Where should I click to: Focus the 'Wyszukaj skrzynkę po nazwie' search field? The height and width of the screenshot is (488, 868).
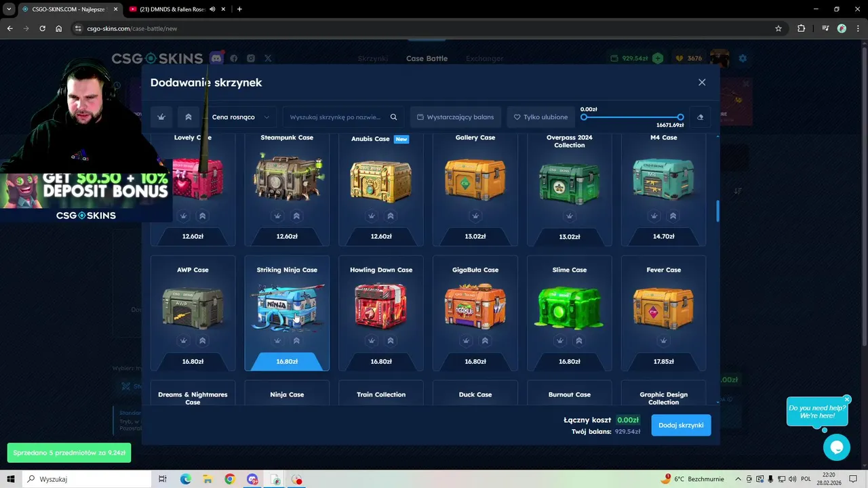336,117
